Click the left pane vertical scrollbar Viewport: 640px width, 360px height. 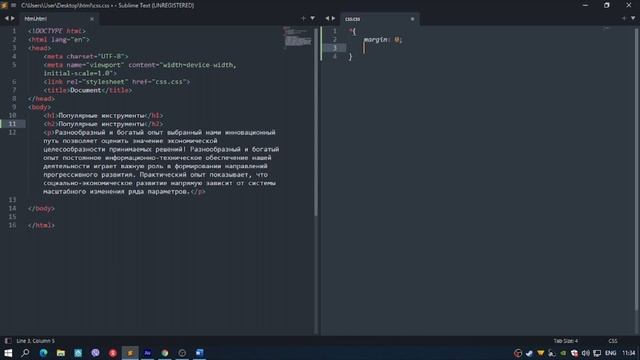pyautogui.click(x=316, y=122)
